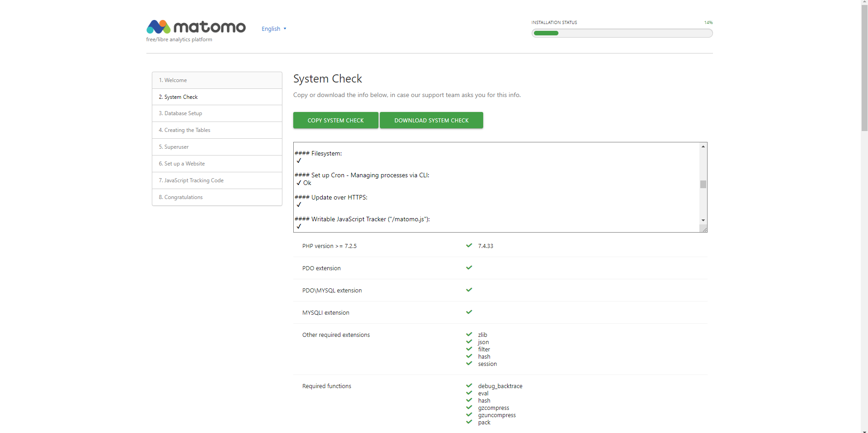Select step 2. System Check
Screen dimensions: 868x433
(217, 97)
